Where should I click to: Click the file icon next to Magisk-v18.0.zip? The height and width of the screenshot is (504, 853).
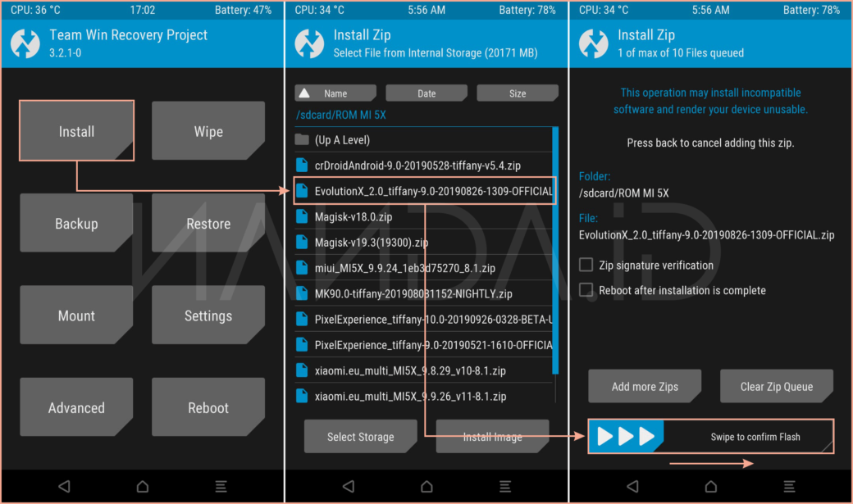coord(302,217)
